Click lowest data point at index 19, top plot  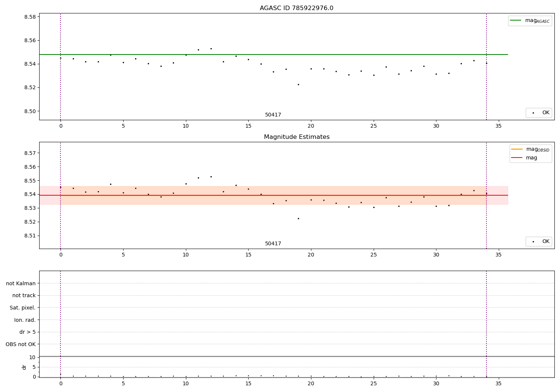coord(298,84)
